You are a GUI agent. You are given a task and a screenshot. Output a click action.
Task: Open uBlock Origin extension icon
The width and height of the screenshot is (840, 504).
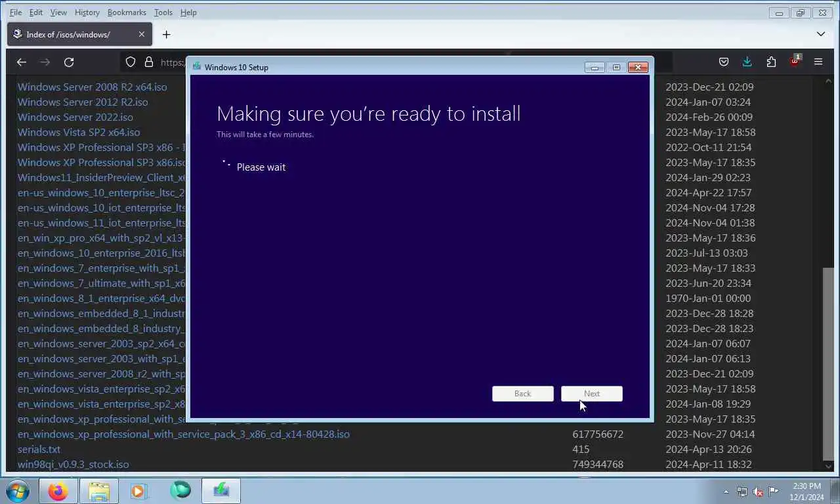tap(795, 62)
